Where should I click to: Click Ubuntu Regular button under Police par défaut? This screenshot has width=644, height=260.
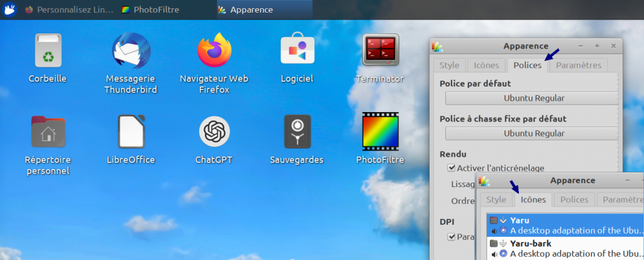(x=533, y=98)
